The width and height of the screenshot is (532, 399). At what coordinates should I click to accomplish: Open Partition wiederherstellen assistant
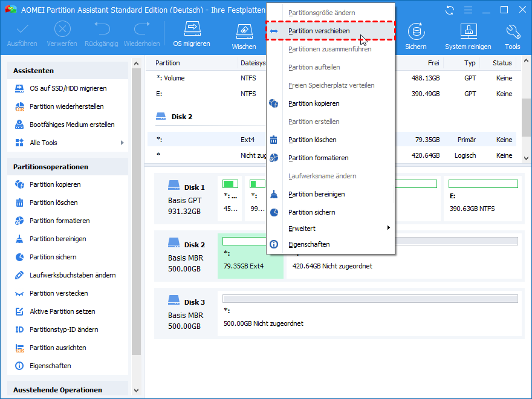tap(68, 106)
